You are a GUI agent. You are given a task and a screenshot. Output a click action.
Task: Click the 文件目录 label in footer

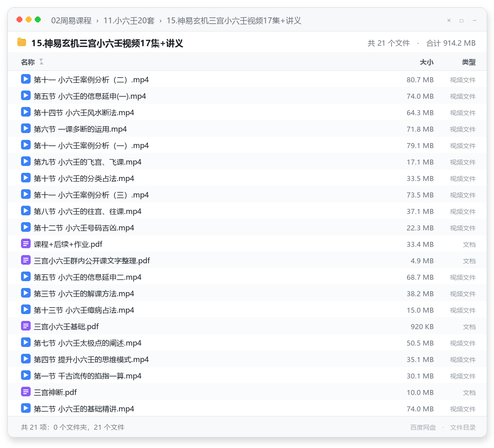(463, 427)
